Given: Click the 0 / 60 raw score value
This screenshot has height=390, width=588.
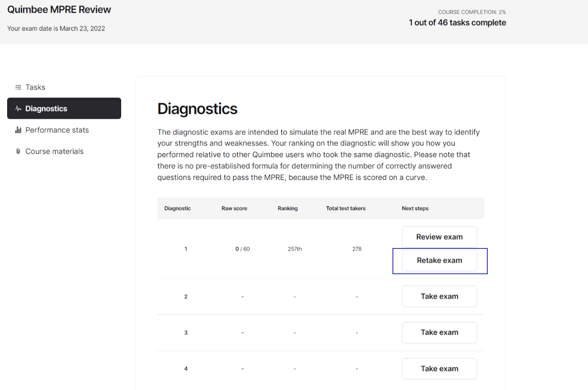Looking at the screenshot, I should coord(243,249).
